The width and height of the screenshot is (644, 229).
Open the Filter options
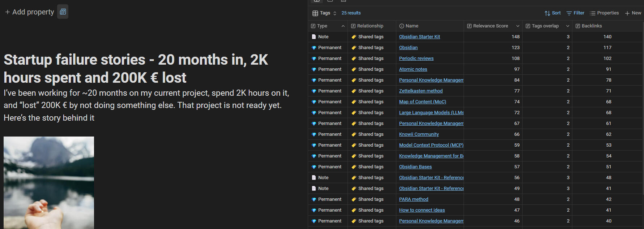coord(575,13)
